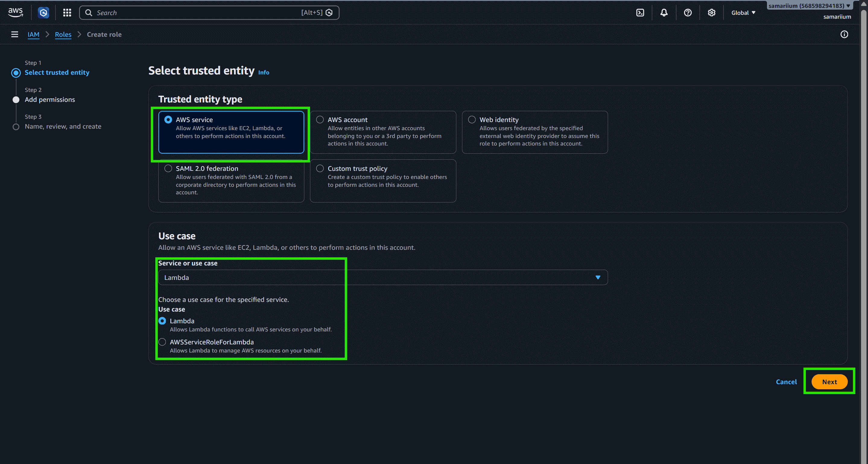Go to Step 1 Select trusted entity
The height and width of the screenshot is (464, 868).
pyautogui.click(x=57, y=72)
